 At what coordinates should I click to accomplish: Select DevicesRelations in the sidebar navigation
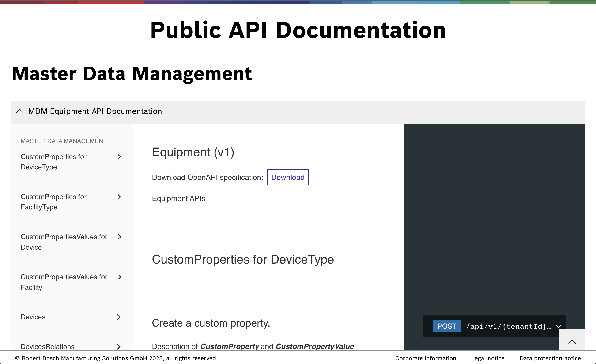47,347
